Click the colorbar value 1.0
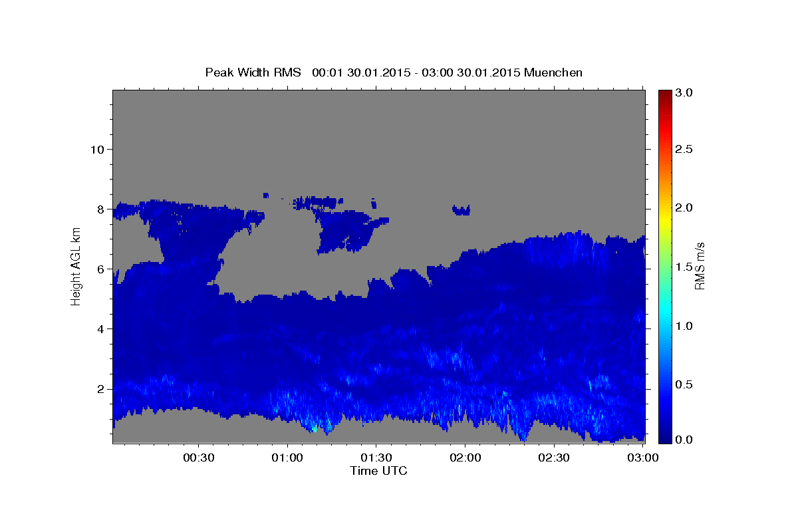The image size is (798, 532). click(x=684, y=326)
